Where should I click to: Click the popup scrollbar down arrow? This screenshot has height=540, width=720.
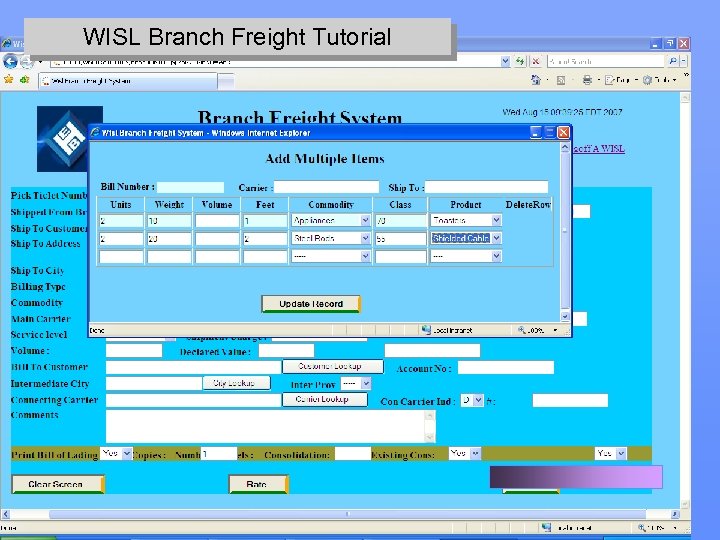pyautogui.click(x=565, y=316)
